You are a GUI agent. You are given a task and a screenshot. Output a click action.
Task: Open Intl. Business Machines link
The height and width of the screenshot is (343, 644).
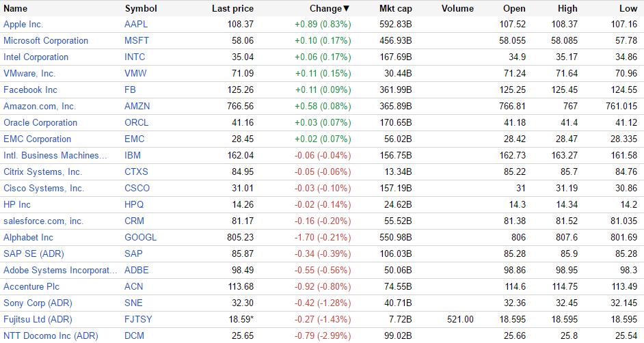(x=55, y=155)
